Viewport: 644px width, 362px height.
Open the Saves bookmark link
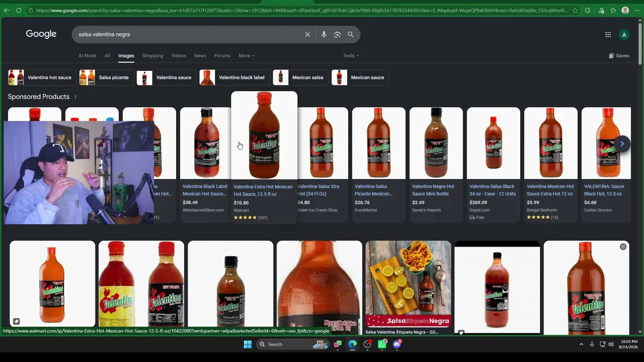click(x=619, y=56)
